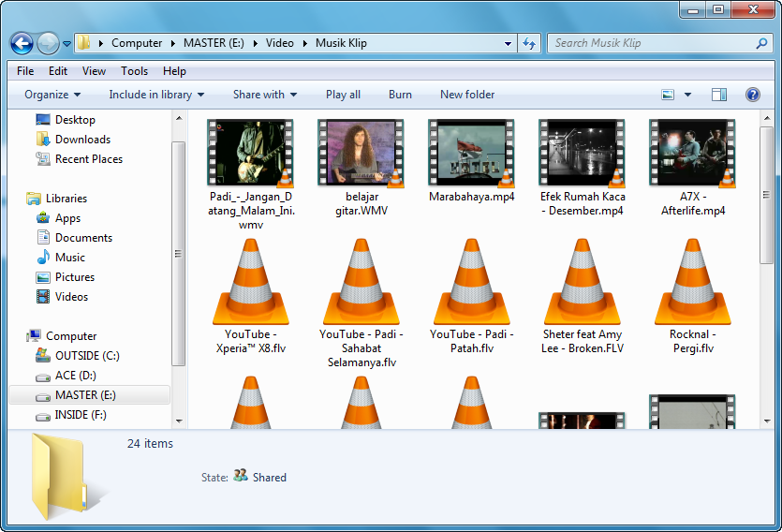Select Efek Rumah Kaca Desember.mp4 thumbnail

click(582, 153)
